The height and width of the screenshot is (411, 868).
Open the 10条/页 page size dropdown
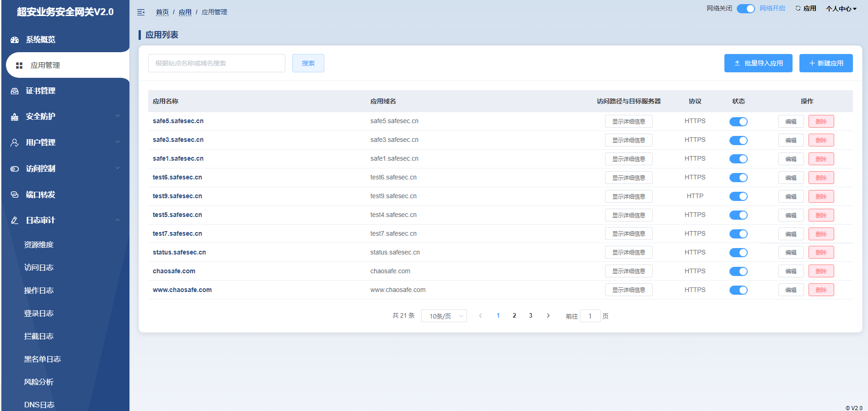tap(444, 316)
